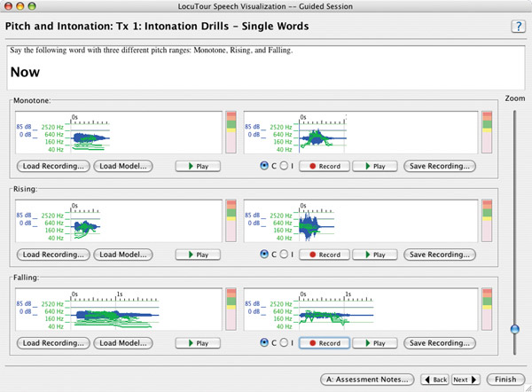532x392 pixels.
Task: Open A: Assessment Notes
Action: click(367, 380)
